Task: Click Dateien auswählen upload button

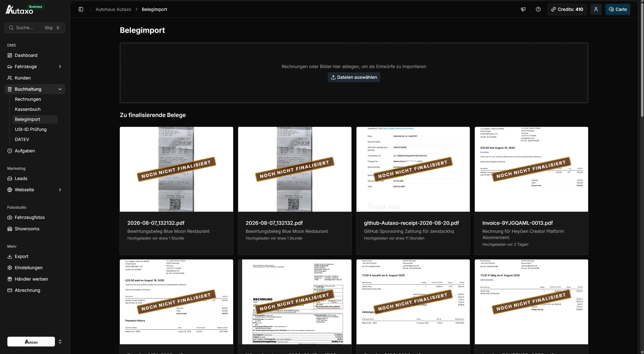Action: tap(354, 77)
